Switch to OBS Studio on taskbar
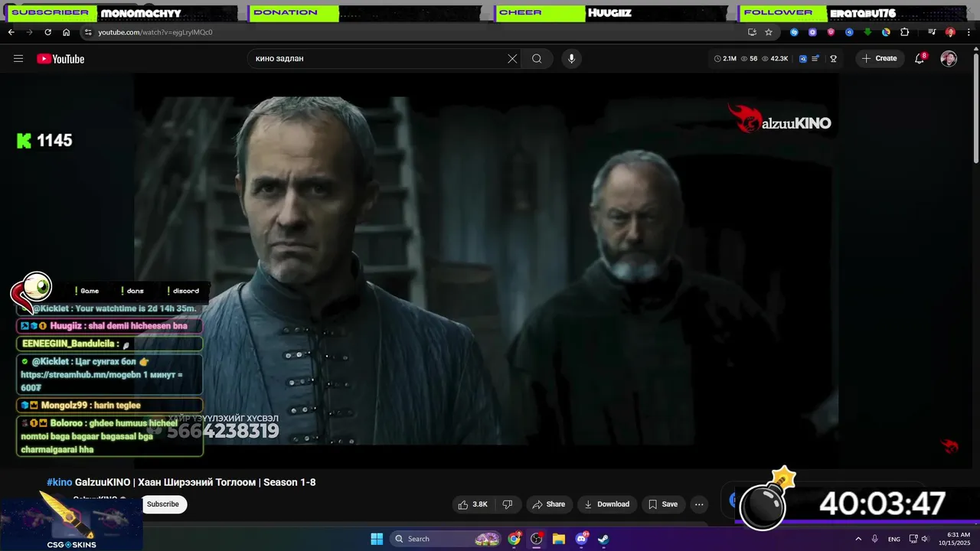Screen dimensions: 980x551 537,539
